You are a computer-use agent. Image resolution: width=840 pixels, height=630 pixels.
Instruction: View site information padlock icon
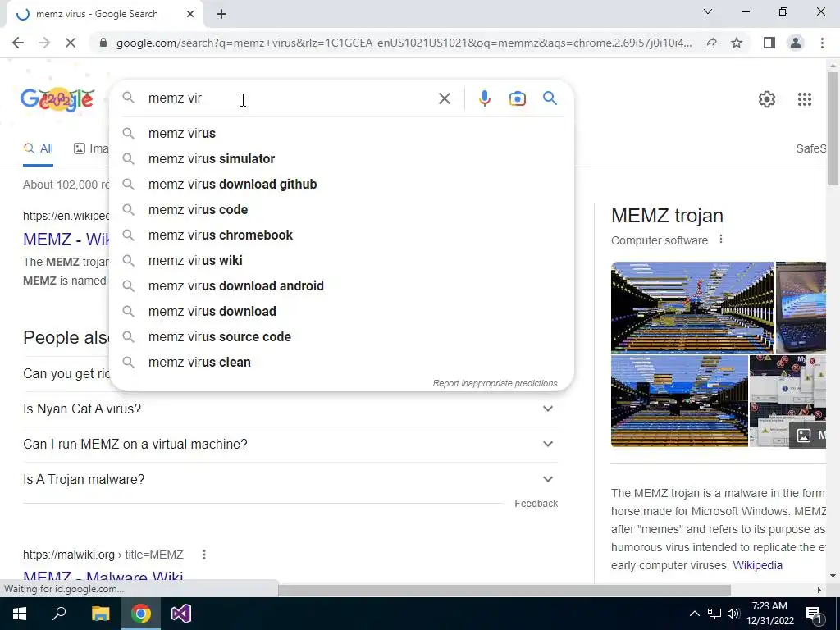[103, 43]
